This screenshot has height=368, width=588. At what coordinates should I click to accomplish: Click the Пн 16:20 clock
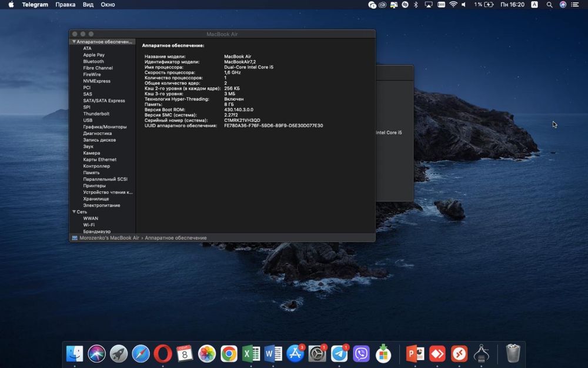pyautogui.click(x=512, y=5)
